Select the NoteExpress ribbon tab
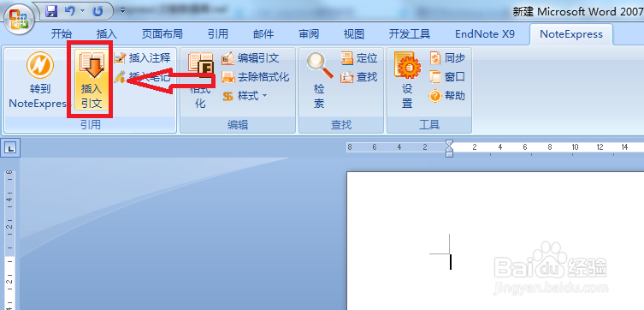 coord(571,34)
